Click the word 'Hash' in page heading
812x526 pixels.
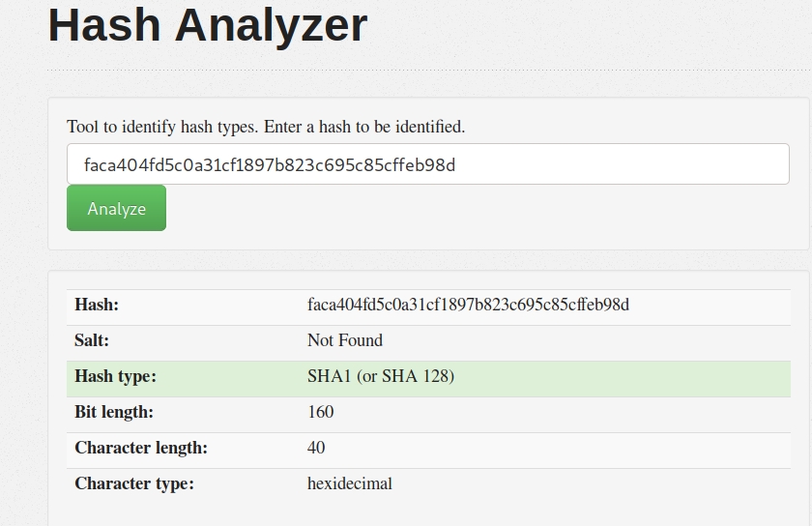[x=102, y=26]
